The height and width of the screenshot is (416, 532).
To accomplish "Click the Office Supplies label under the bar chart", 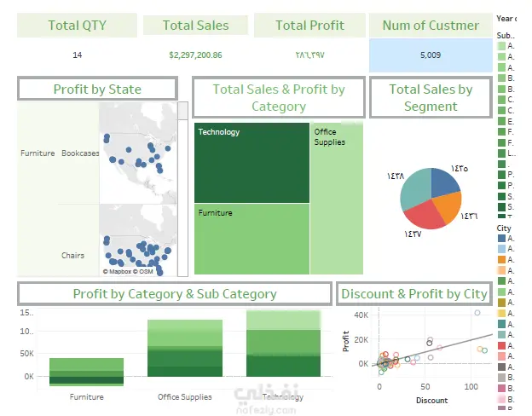I will [x=184, y=396].
